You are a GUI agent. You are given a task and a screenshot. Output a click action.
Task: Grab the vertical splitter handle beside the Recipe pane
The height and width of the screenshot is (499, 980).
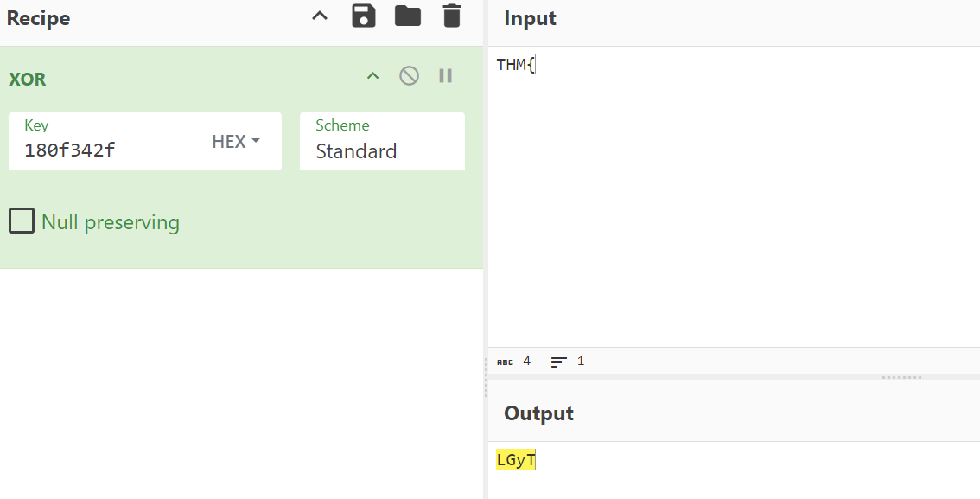tap(486, 378)
